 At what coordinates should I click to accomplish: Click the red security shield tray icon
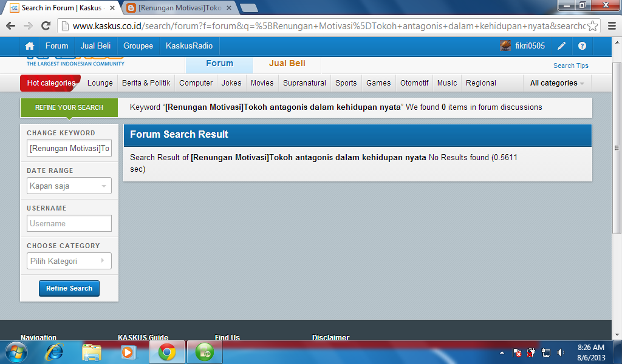click(x=531, y=352)
